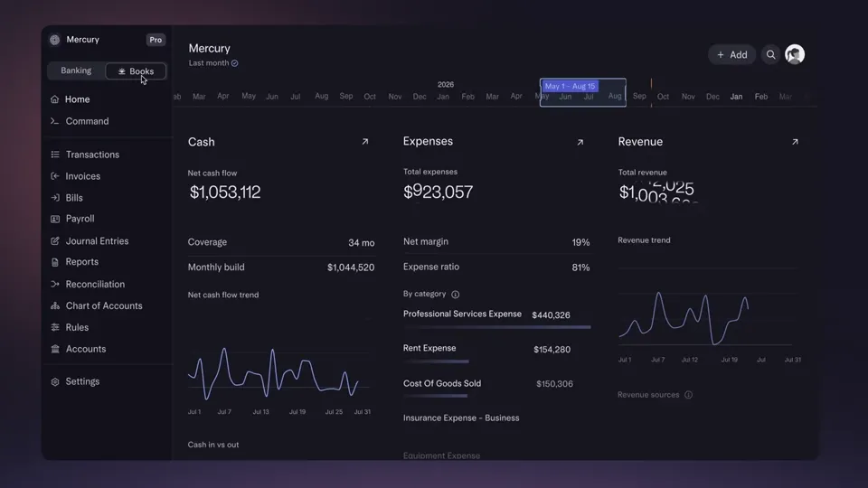Click the Mercury page title
The image size is (868, 488).
(209, 48)
